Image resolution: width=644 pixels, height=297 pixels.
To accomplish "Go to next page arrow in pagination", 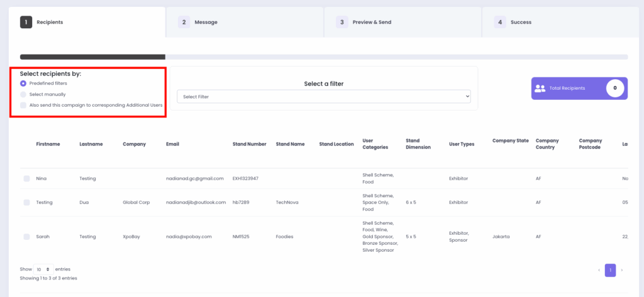I will click(622, 270).
